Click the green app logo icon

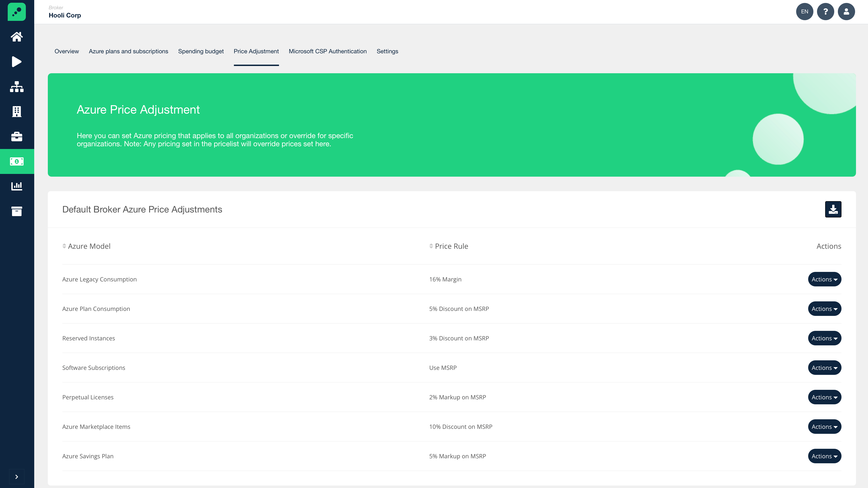[x=17, y=12]
